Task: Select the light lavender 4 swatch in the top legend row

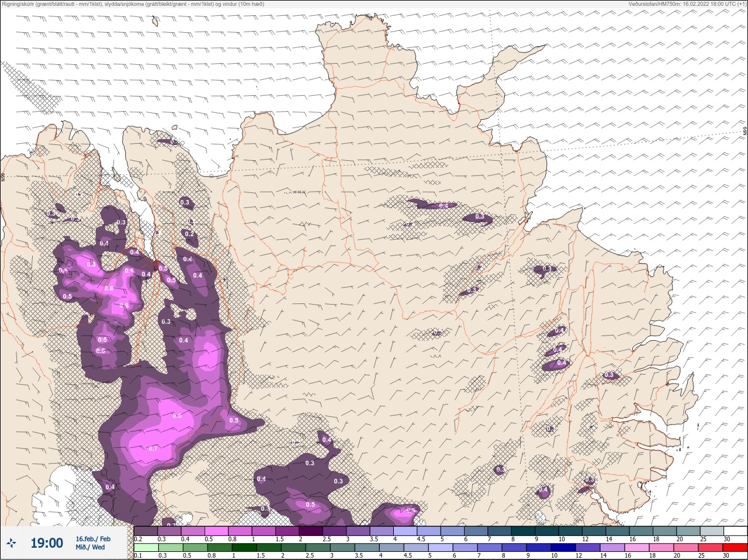Action: coord(406,531)
